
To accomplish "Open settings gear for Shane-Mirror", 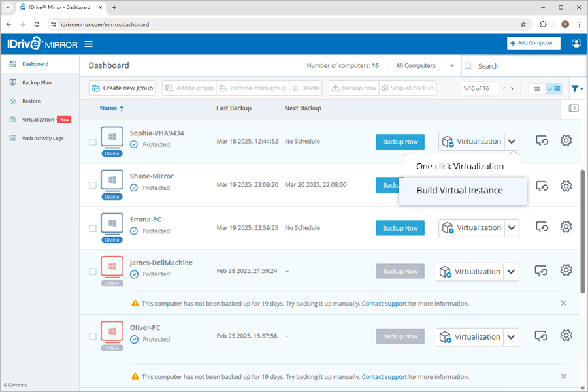I will [566, 186].
